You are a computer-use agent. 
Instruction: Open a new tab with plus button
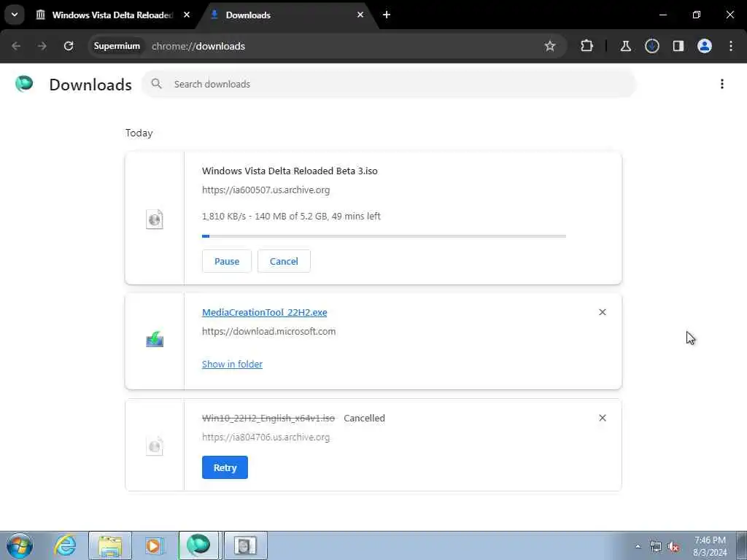387,15
